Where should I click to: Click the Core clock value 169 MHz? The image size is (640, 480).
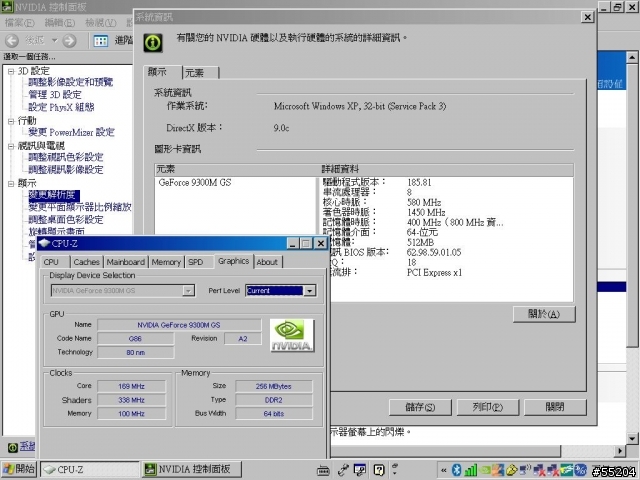[x=131, y=386]
